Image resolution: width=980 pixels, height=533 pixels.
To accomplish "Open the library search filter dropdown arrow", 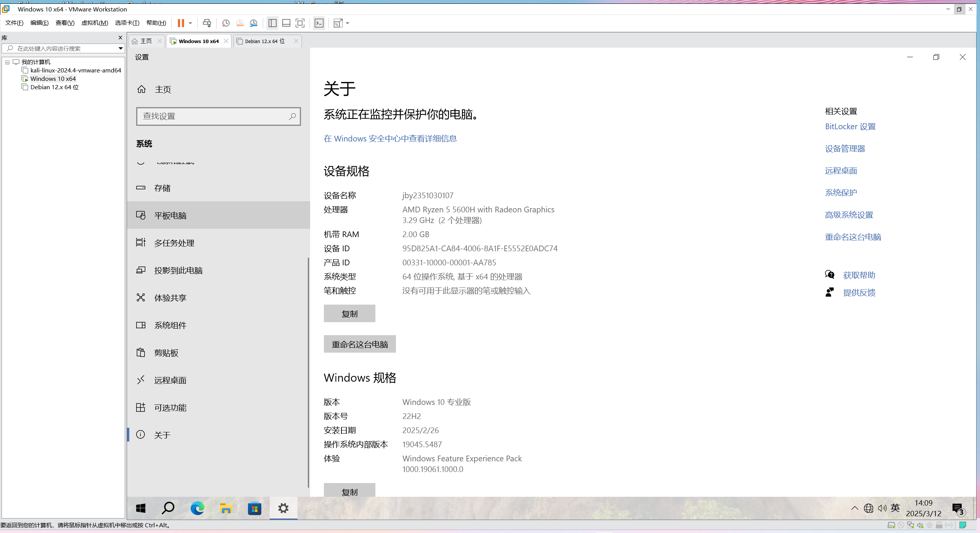I will pyautogui.click(x=121, y=48).
